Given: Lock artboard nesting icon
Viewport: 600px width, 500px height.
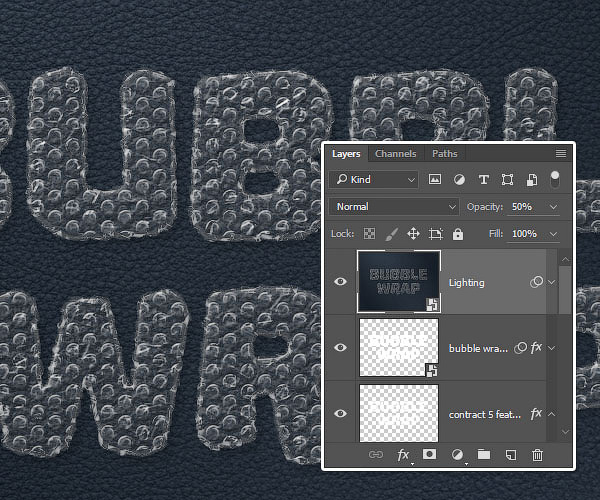Looking at the screenshot, I should [x=435, y=233].
